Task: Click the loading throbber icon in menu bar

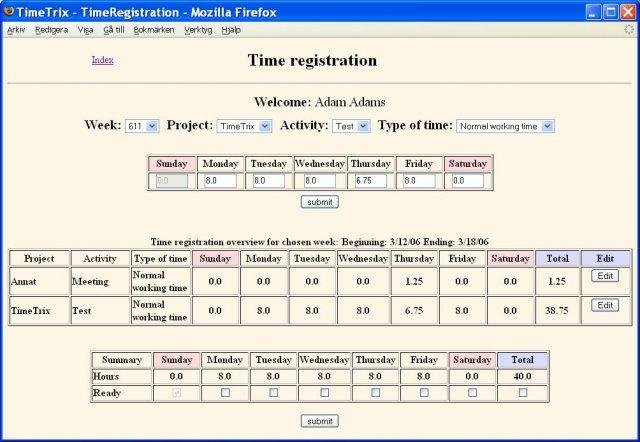Action: pos(629,29)
